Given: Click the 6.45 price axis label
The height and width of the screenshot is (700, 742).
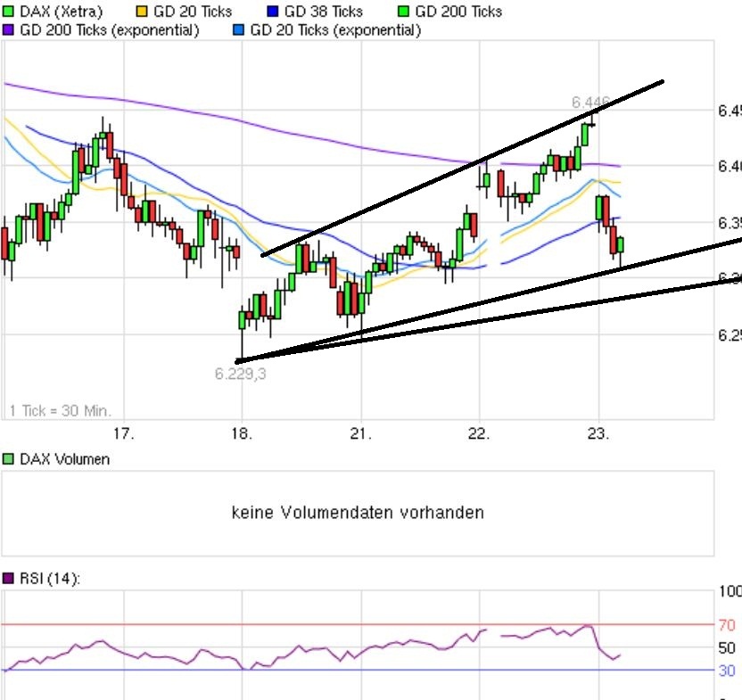Looking at the screenshot, I should tap(730, 109).
